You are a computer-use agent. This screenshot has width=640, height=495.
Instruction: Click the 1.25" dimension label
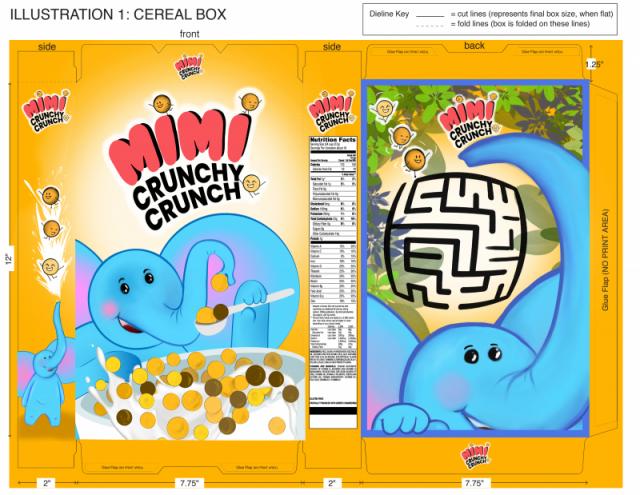(594, 64)
